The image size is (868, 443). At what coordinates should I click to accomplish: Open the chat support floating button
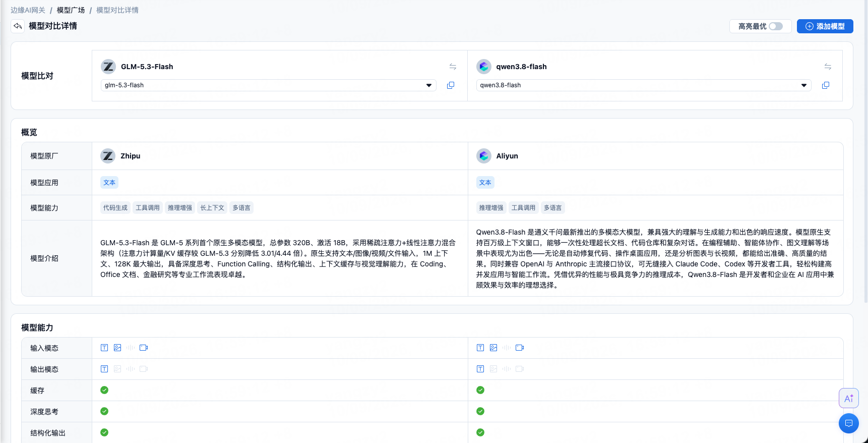pyautogui.click(x=849, y=423)
